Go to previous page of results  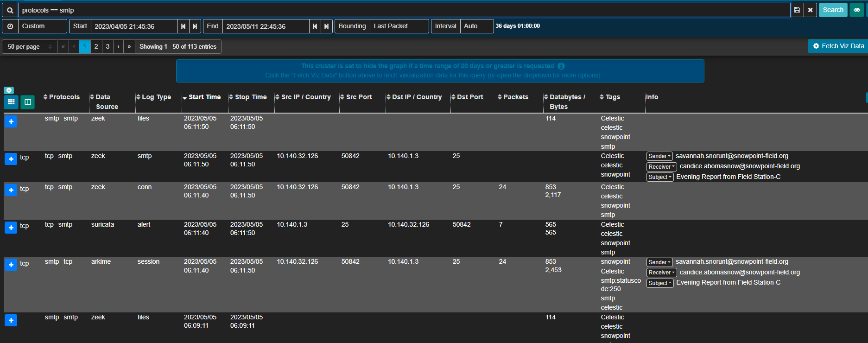coord(74,47)
